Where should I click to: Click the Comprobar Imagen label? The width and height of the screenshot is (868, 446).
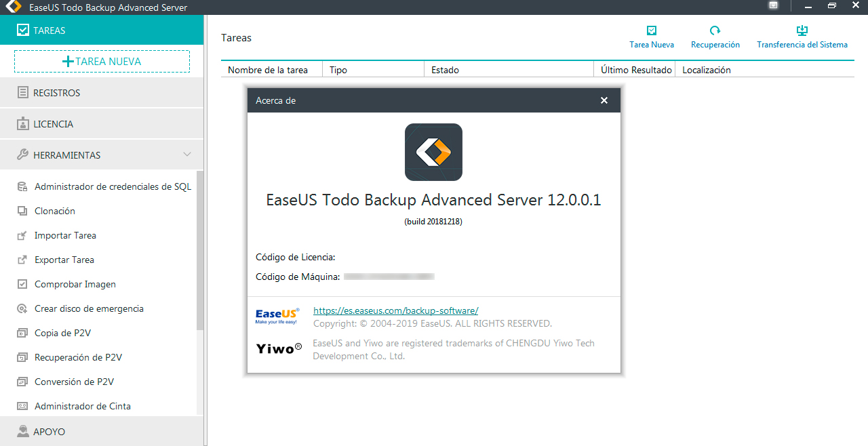click(75, 284)
